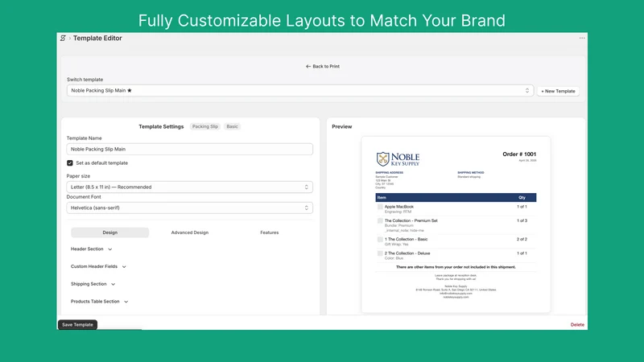Edit the Template Name input field
Viewport: 644px width, 362px height.
pos(190,149)
